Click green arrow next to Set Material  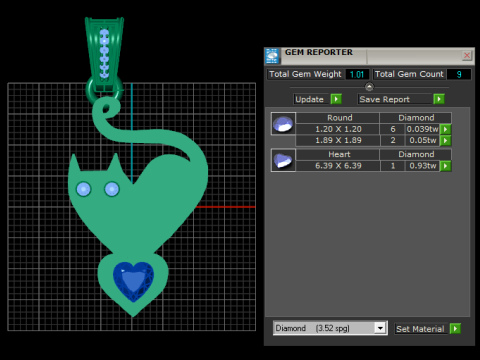click(455, 329)
